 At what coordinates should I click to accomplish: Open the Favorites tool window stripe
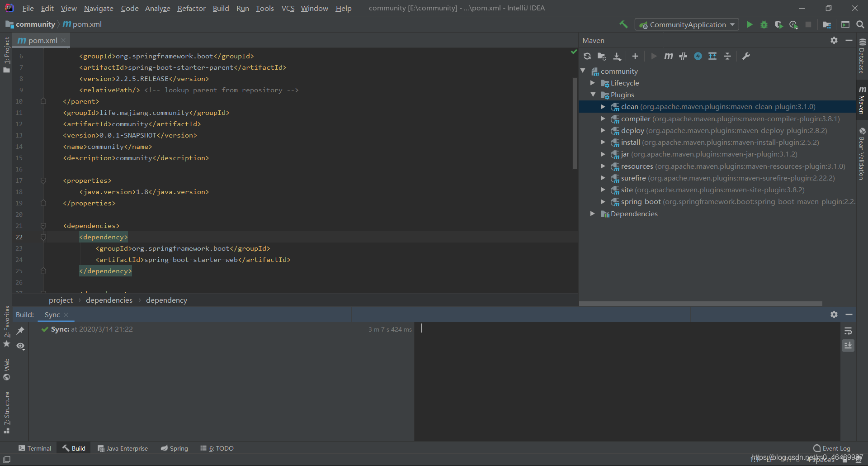click(6, 327)
